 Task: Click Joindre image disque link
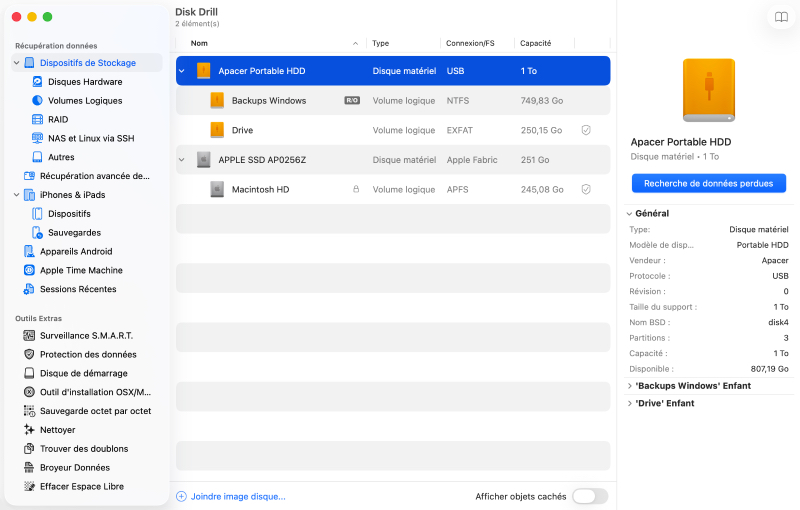click(x=238, y=497)
